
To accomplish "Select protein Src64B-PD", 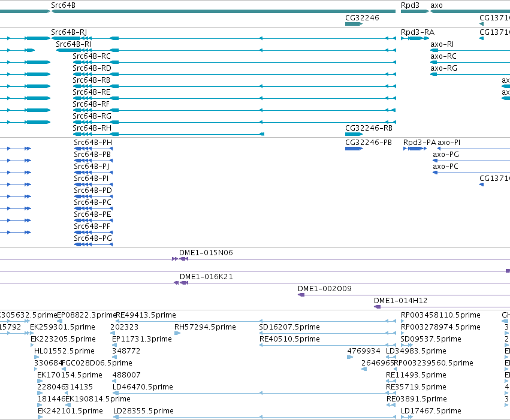I will pos(93,197).
